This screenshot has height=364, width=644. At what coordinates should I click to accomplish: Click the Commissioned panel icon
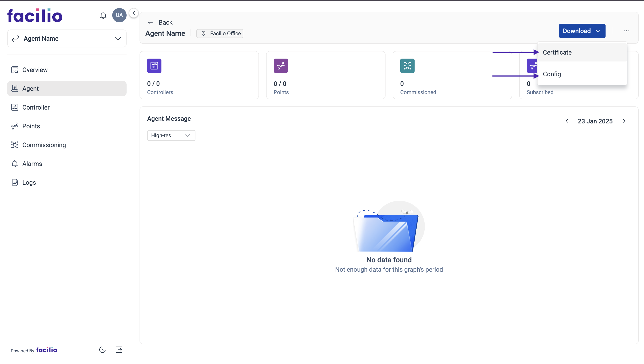407,66
